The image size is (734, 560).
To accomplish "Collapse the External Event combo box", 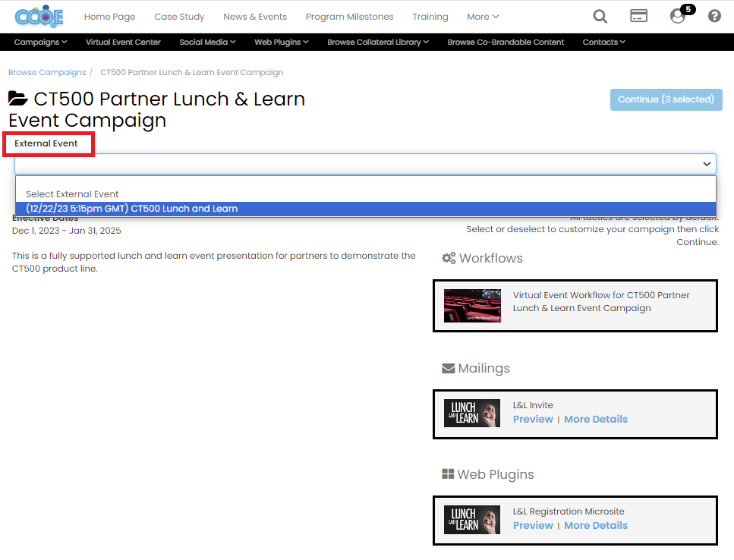I will pos(365,164).
